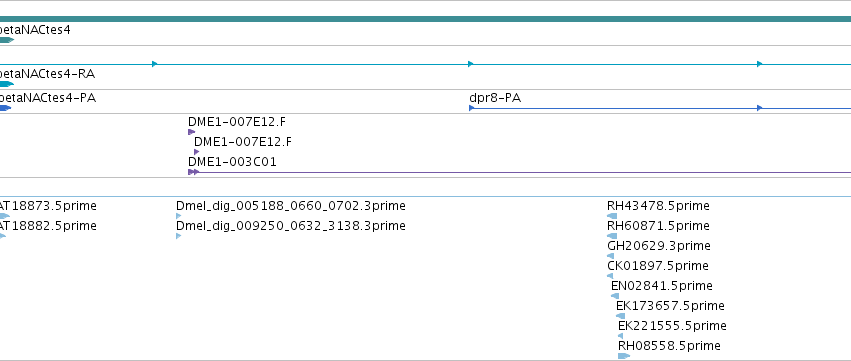Click the thick teal gene span bar
The image size is (851, 361).
tap(426, 19)
